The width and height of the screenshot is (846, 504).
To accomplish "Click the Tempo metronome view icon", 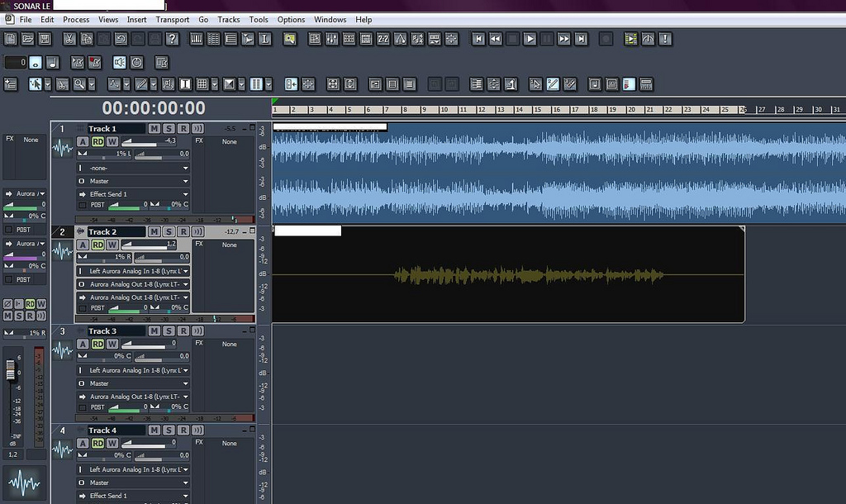I will [401, 39].
